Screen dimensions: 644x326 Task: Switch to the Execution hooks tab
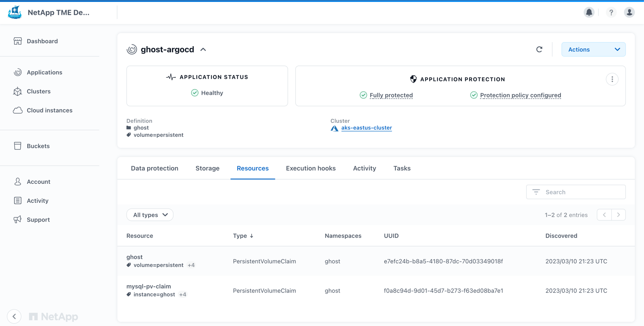point(310,168)
